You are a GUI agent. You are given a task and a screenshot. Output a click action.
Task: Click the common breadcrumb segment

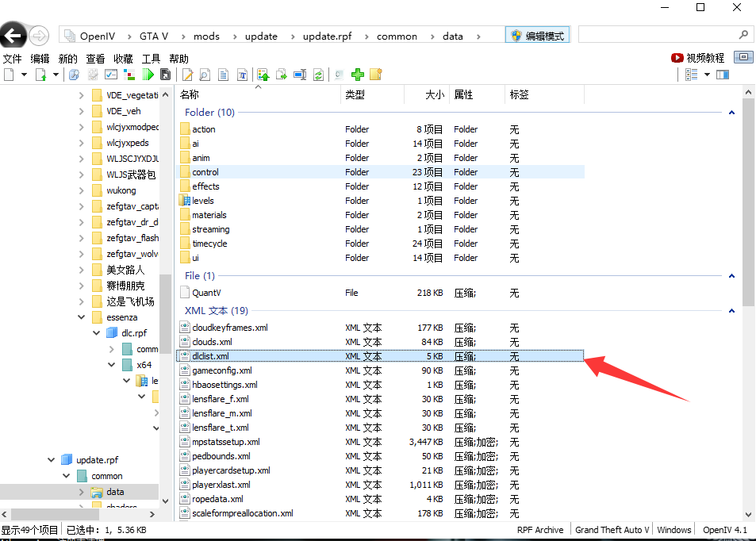(x=397, y=36)
